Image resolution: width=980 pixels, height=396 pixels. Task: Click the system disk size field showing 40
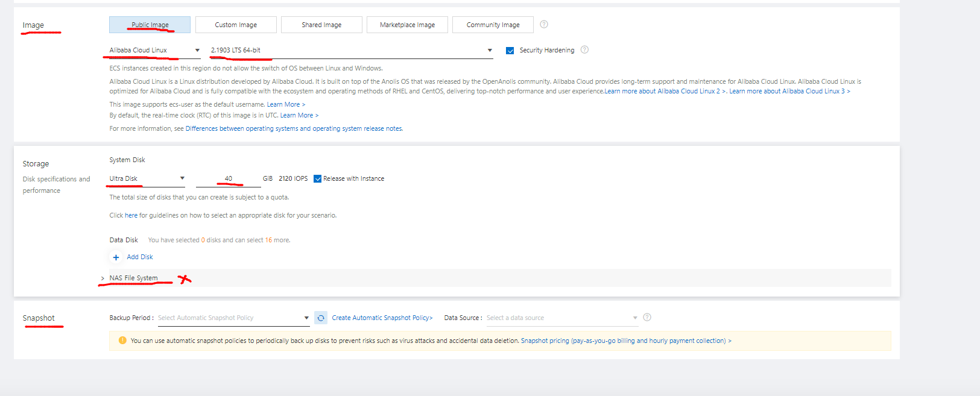tap(229, 178)
